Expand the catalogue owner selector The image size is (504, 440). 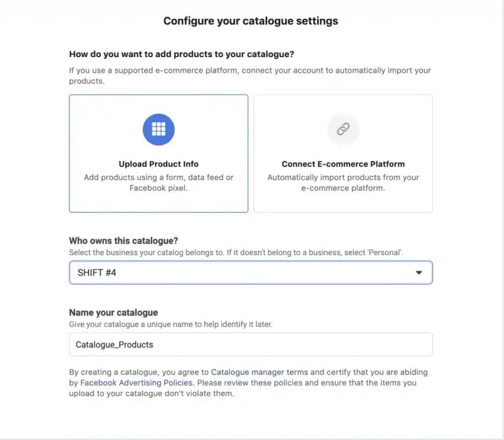(250, 272)
